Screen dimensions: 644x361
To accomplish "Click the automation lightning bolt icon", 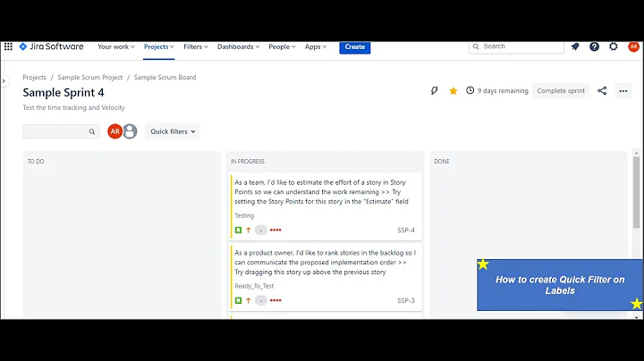I will click(x=434, y=90).
